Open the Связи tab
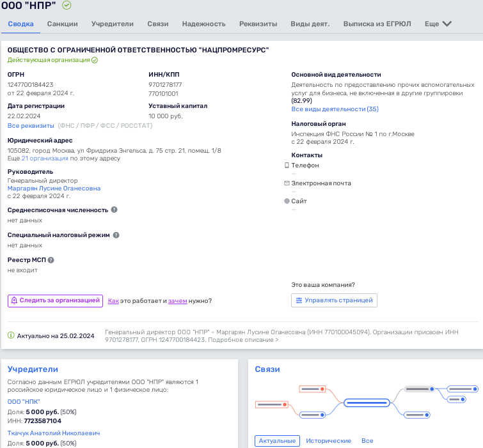Screen dimensions: 483x448 (158, 24)
